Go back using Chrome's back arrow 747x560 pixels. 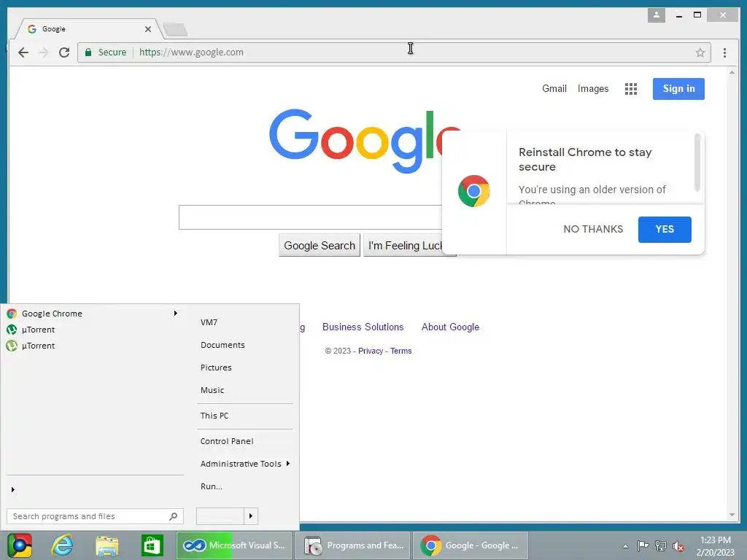click(x=23, y=52)
